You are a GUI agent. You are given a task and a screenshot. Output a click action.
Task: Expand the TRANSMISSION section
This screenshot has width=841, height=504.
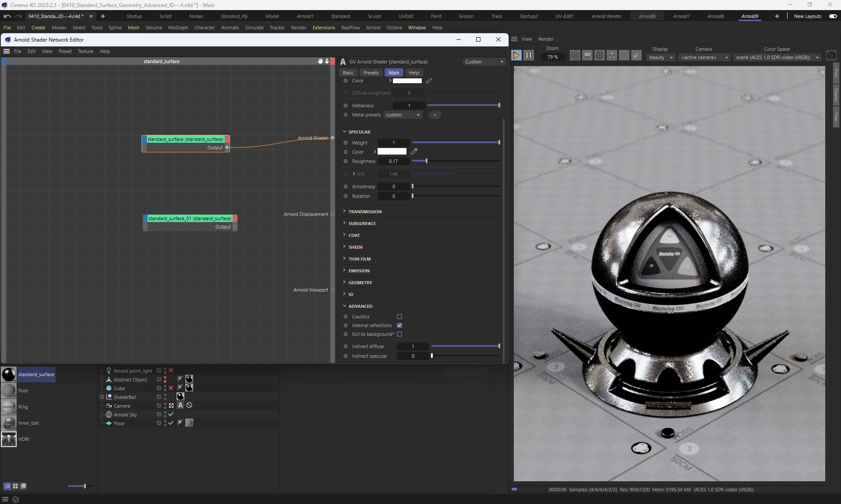pos(365,211)
